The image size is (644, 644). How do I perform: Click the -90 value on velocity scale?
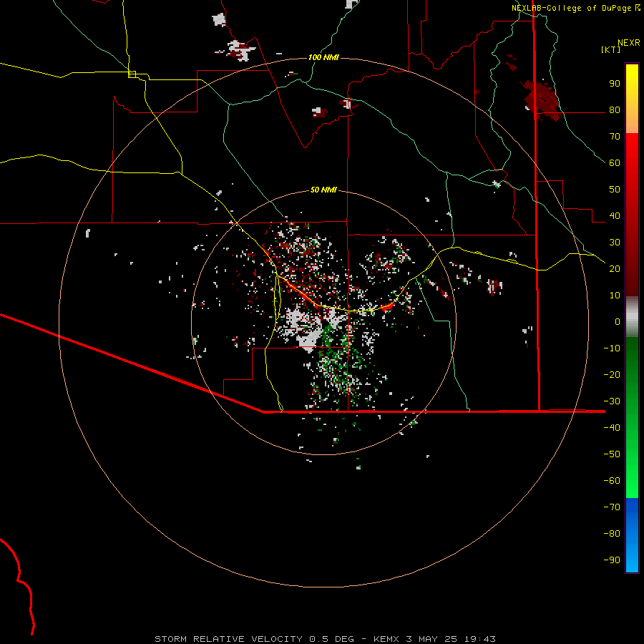612,560
